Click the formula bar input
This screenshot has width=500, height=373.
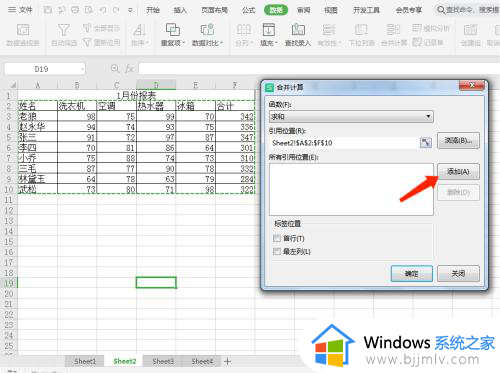[x=319, y=69]
